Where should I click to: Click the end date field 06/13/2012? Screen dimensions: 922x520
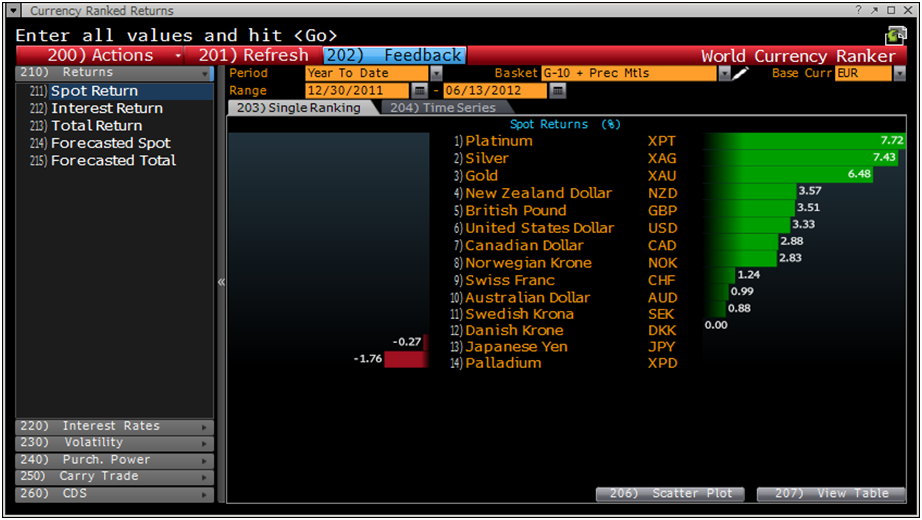pos(495,91)
